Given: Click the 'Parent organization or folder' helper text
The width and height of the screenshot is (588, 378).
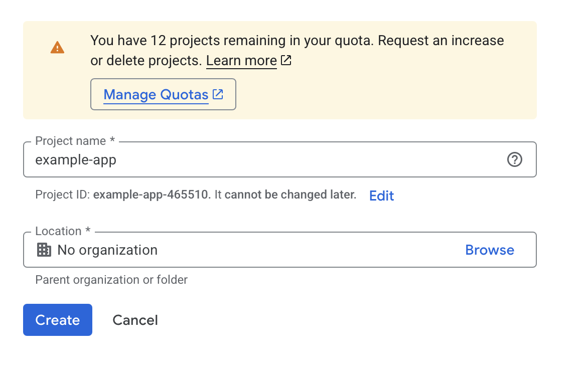Looking at the screenshot, I should tap(111, 280).
